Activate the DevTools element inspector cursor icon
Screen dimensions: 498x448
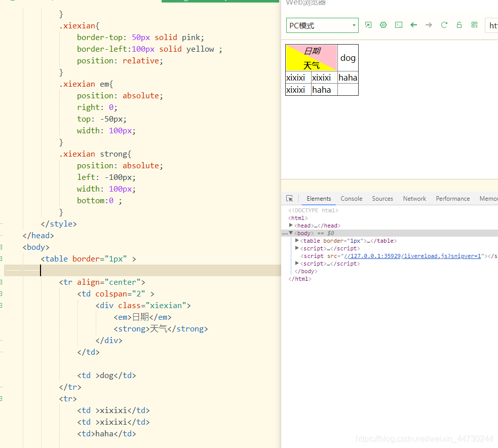(290, 199)
